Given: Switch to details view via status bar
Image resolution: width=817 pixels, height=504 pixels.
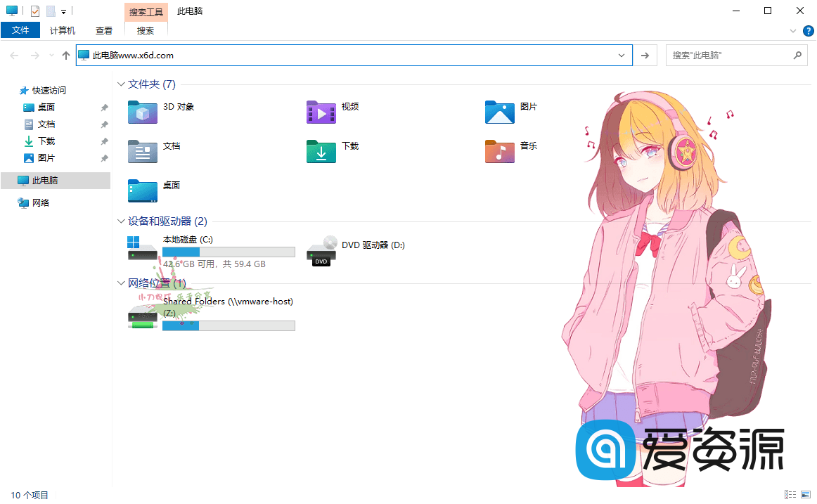Looking at the screenshot, I should pos(790,494).
